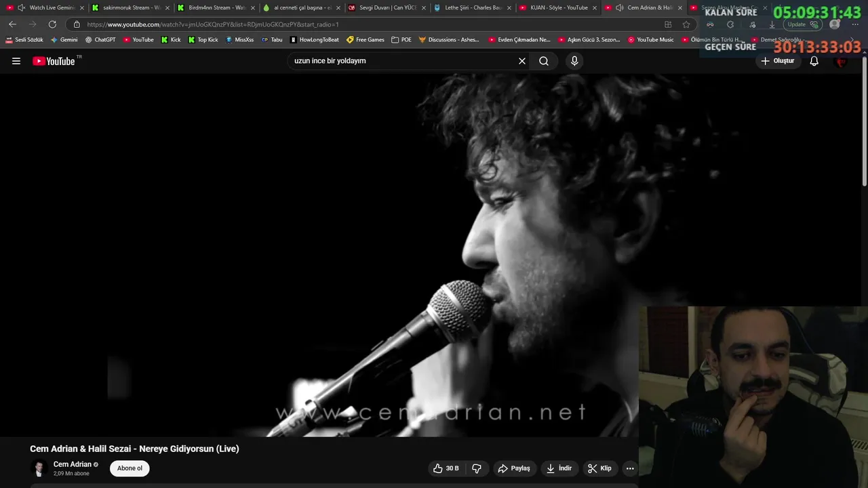868x488 pixels.
Task: Open the YouTube Music bookmark
Action: pos(651,40)
